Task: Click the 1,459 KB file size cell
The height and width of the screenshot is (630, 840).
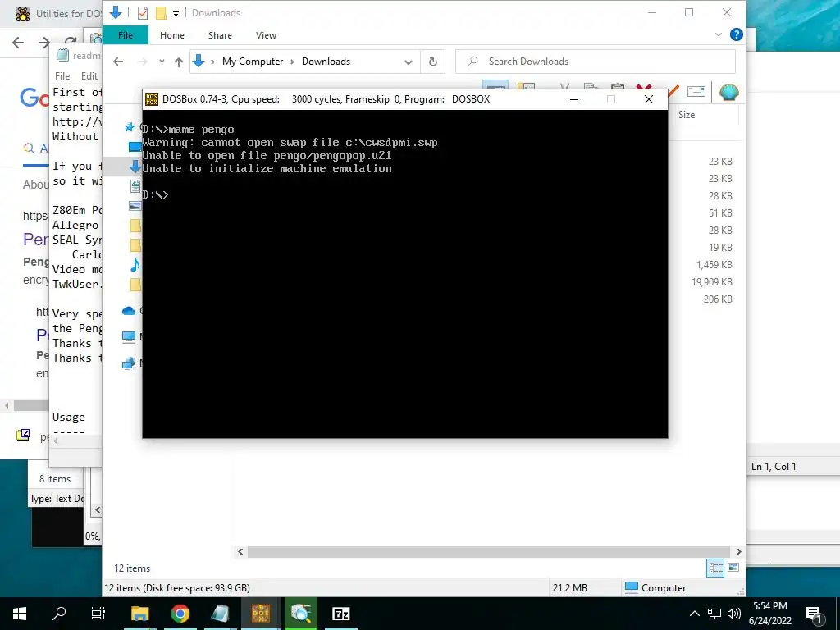Action: click(714, 265)
